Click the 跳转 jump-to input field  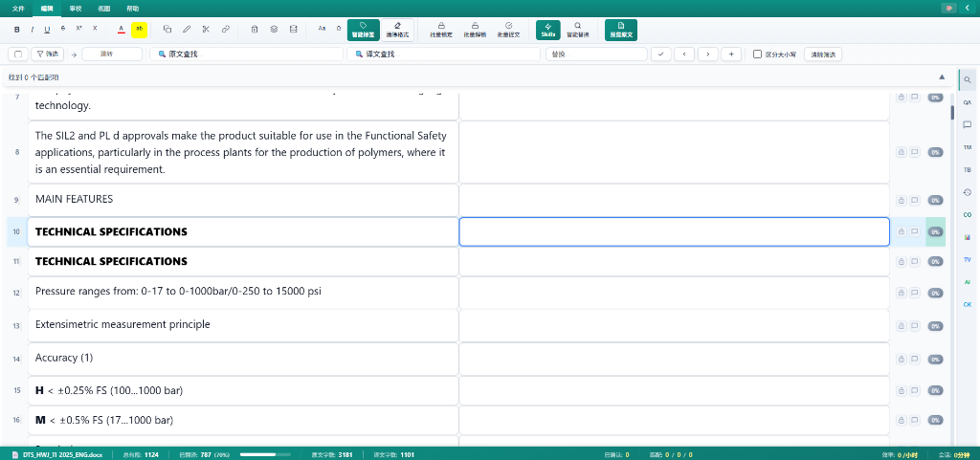[112, 55]
